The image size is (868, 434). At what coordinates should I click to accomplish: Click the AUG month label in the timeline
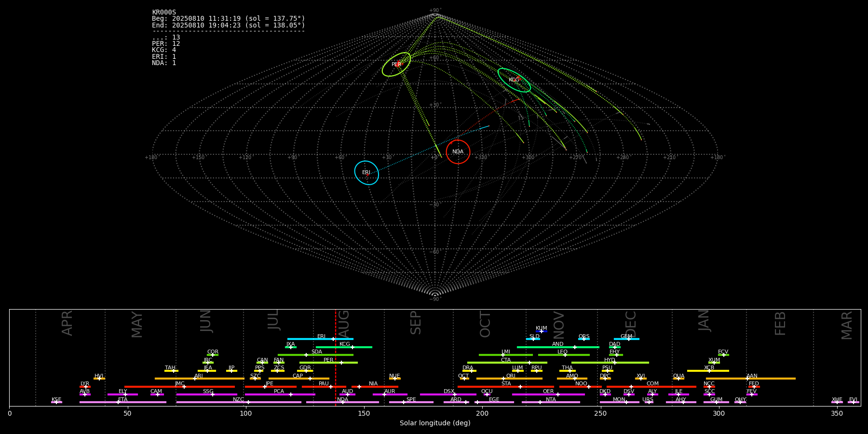click(344, 324)
